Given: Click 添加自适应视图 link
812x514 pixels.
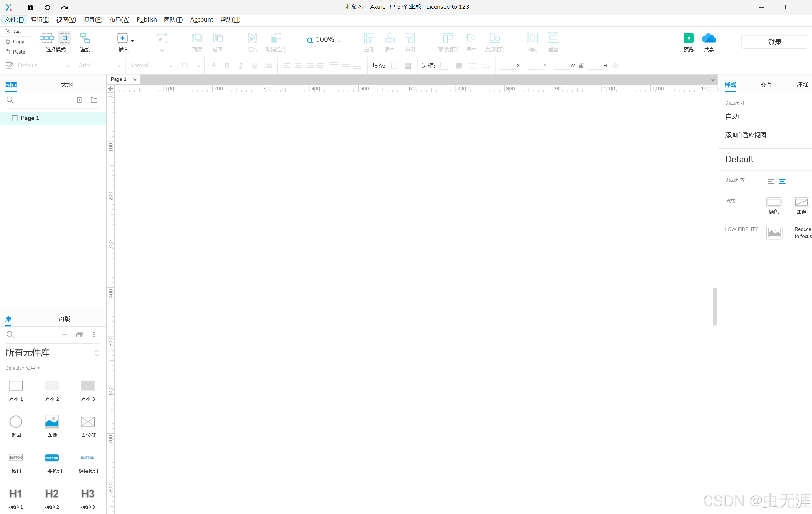Looking at the screenshot, I should pos(745,135).
